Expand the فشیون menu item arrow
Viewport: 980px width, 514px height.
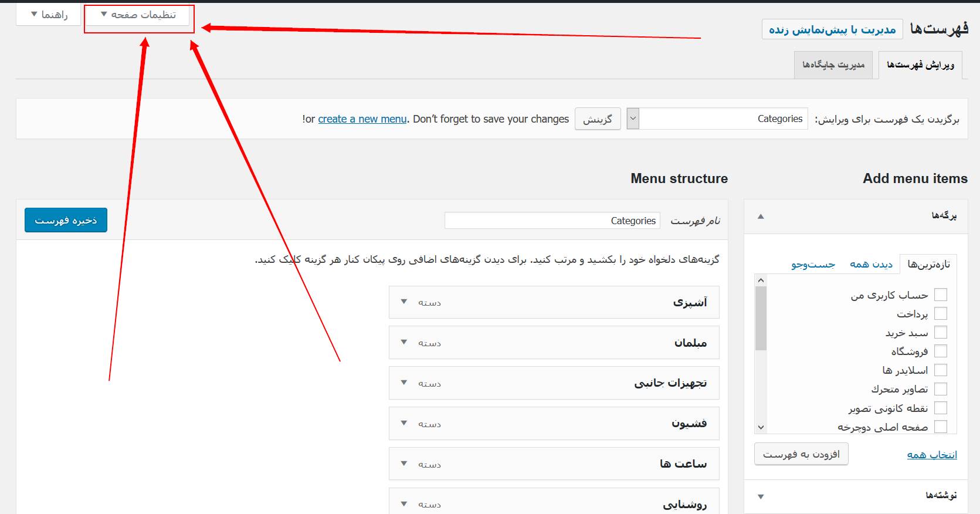[404, 423]
